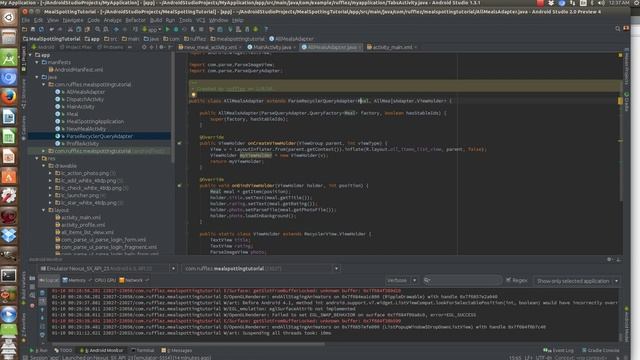Open the VCS menu
Viewport: 640px width, 360px height.
click(x=200, y=20)
